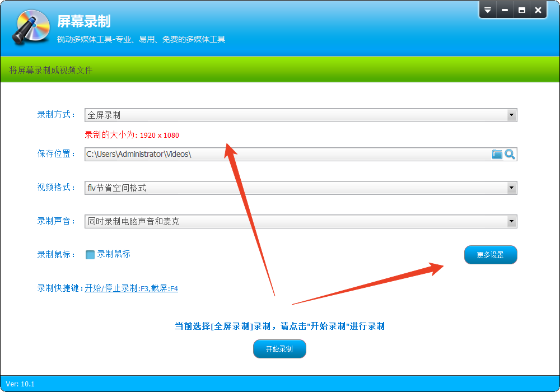The width and height of the screenshot is (560, 392).
Task: Expand the 视频格式 dropdown
Action: tap(511, 188)
